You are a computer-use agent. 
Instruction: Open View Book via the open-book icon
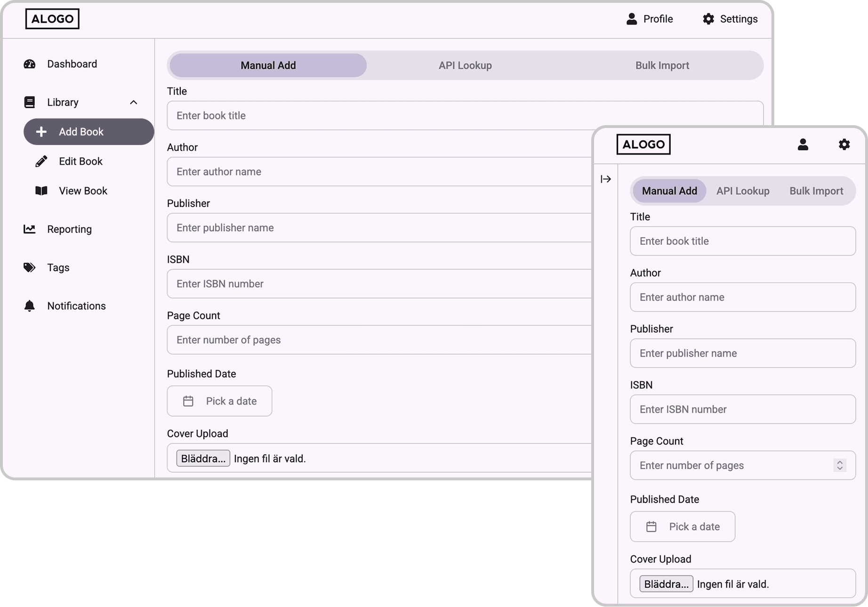41,191
